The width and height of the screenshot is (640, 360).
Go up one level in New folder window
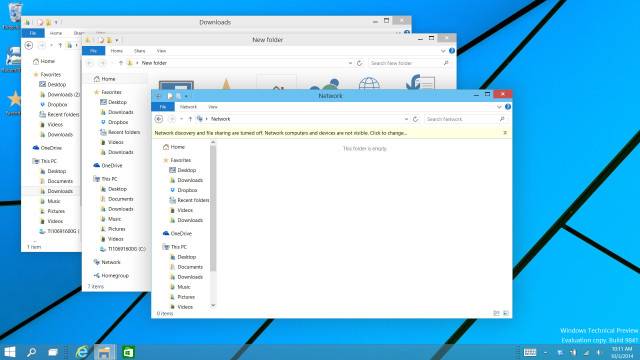tap(120, 63)
